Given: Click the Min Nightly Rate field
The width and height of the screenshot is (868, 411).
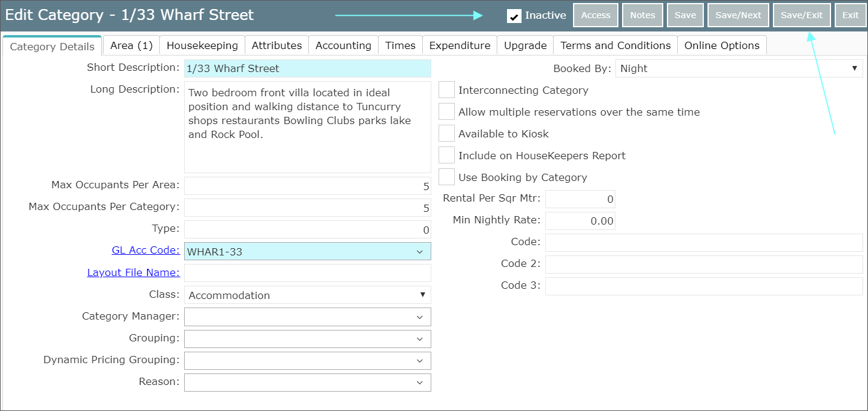Looking at the screenshot, I should [x=580, y=221].
